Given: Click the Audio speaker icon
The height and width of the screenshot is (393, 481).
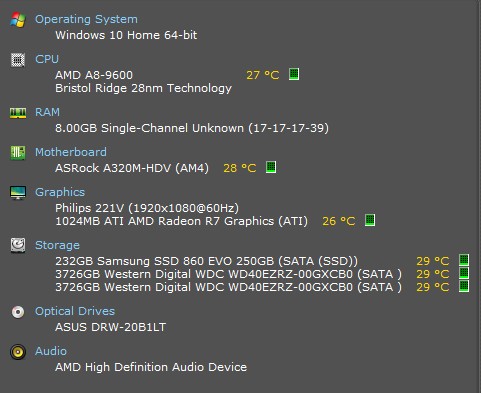Looking at the screenshot, I should click(18, 352).
